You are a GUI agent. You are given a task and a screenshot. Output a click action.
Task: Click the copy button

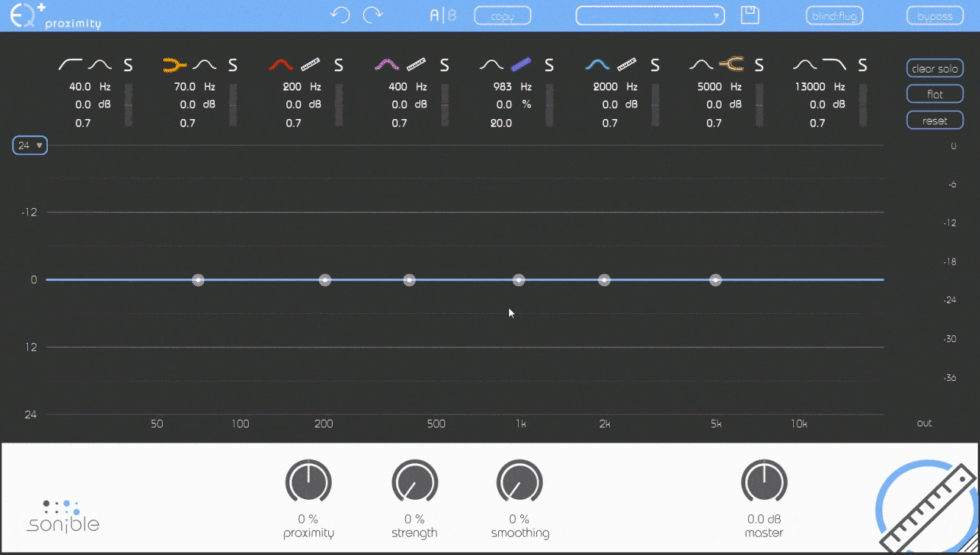tap(503, 15)
